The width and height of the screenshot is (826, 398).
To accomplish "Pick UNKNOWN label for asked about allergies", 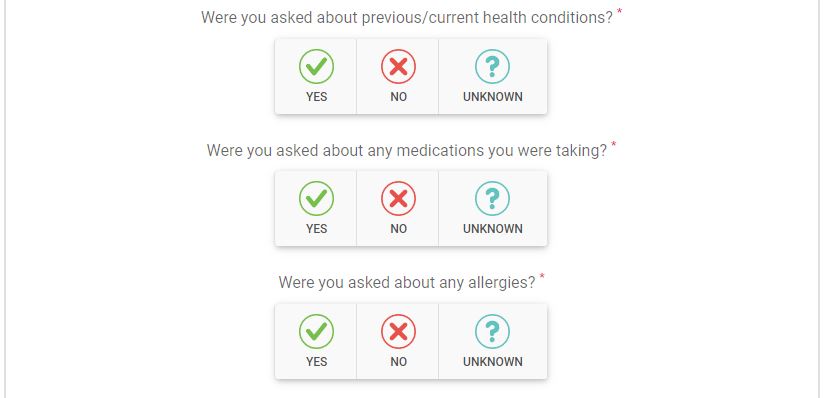I will 493,362.
